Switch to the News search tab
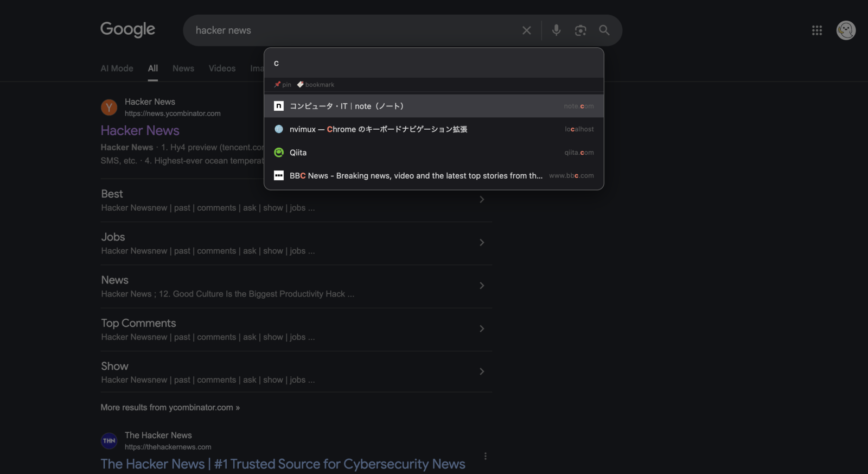 coord(183,68)
